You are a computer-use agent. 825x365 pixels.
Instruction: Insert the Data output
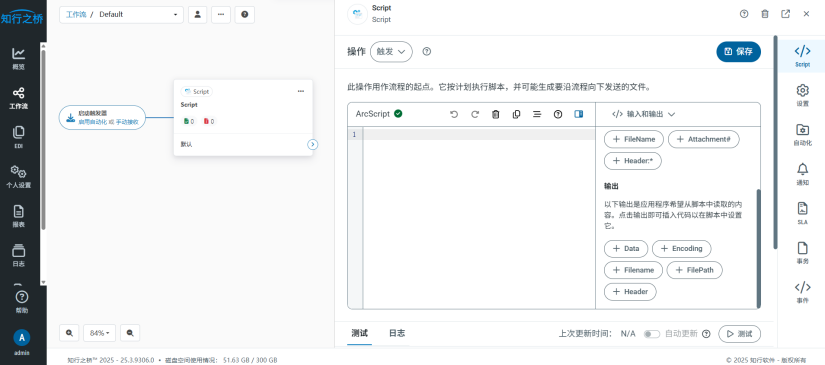[626, 248]
